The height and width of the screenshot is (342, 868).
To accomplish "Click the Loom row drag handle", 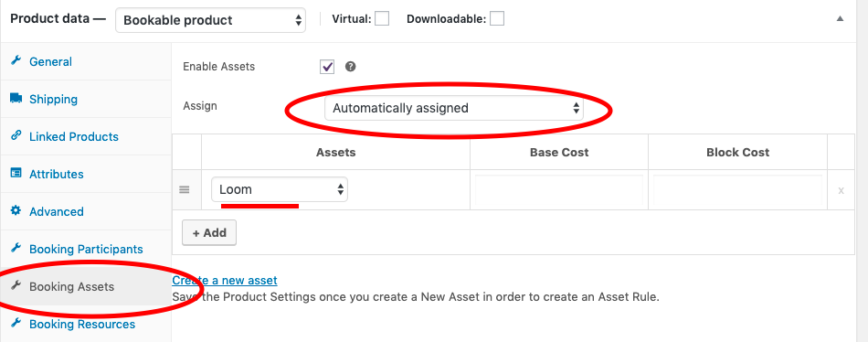I will coord(185,189).
